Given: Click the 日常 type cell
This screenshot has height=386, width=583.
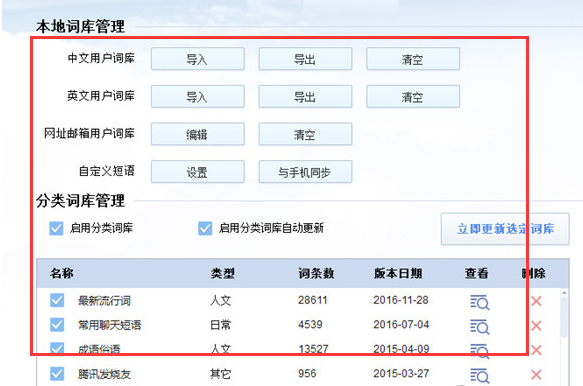Looking at the screenshot, I should pyautogui.click(x=220, y=325).
